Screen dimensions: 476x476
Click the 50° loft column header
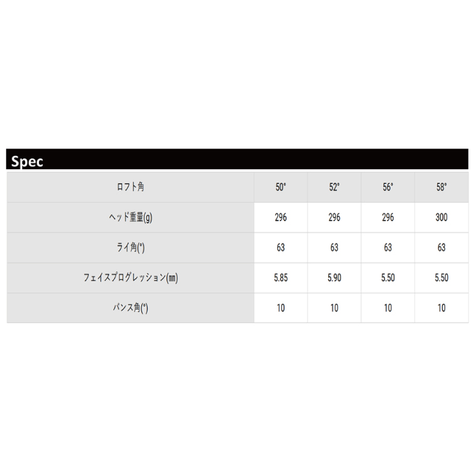coord(281,187)
